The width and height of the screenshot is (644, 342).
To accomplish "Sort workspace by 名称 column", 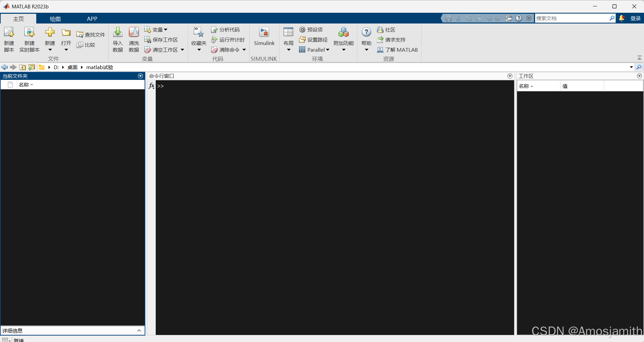I will point(538,86).
